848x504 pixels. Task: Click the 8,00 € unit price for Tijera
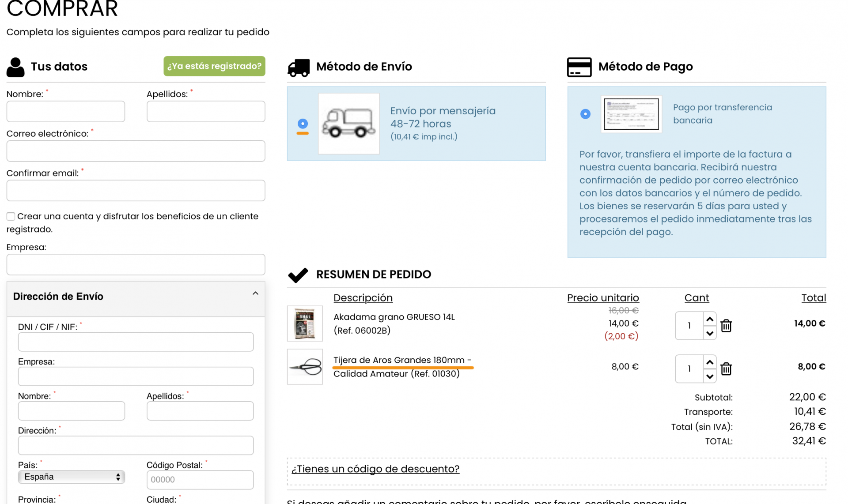click(625, 366)
